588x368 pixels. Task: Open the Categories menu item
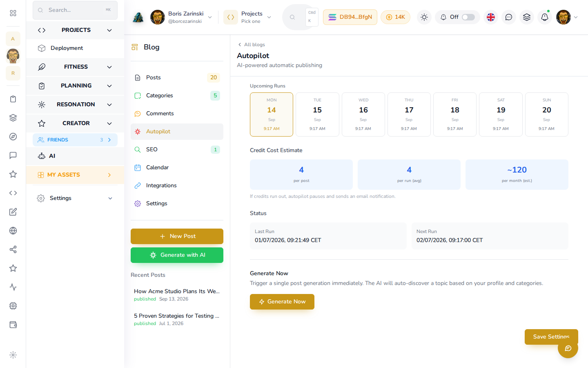pos(177,96)
